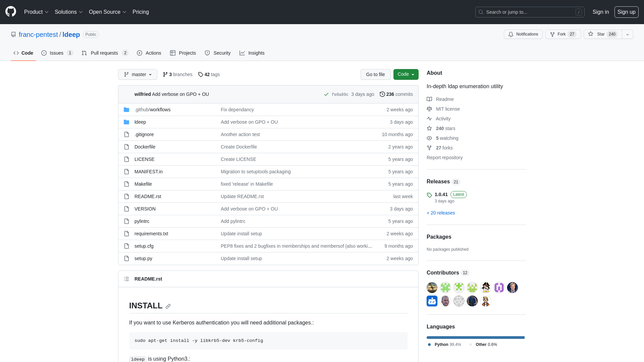
Task: Open the 3 branches link
Action: tap(177, 74)
